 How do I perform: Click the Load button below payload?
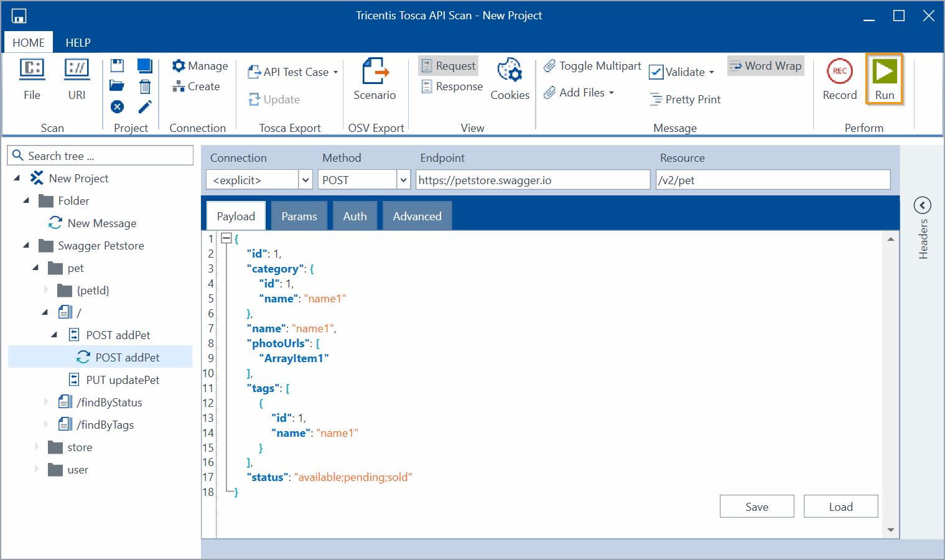[840, 506]
